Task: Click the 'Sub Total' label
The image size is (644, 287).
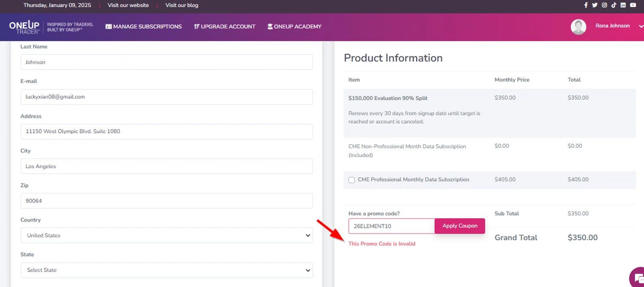Action: [507, 214]
